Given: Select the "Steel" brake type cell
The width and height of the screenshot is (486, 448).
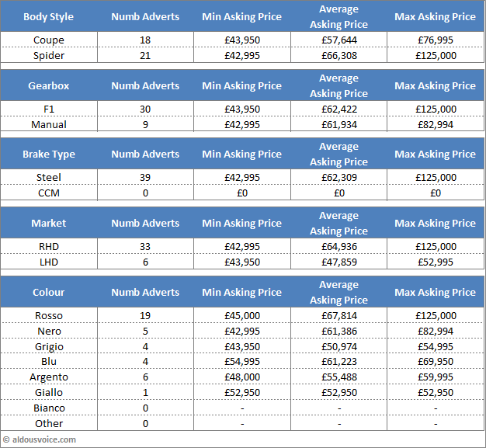Looking at the screenshot, I should pyautogui.click(x=49, y=178).
